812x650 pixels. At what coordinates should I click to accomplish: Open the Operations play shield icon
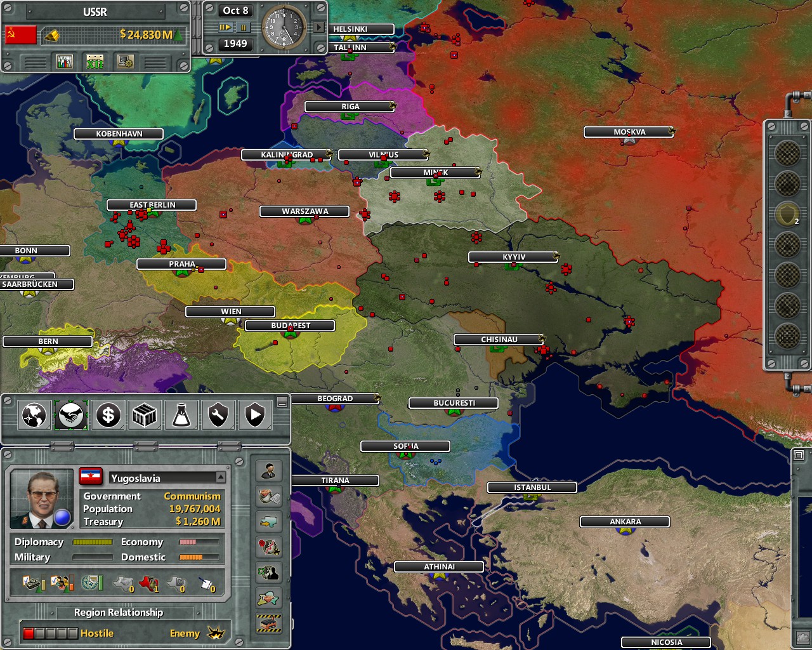point(255,416)
